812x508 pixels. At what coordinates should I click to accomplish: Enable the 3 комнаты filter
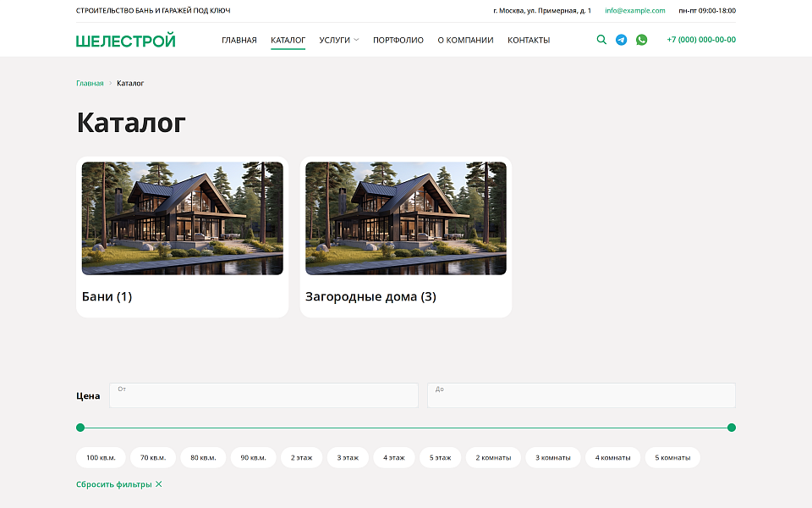coord(552,457)
